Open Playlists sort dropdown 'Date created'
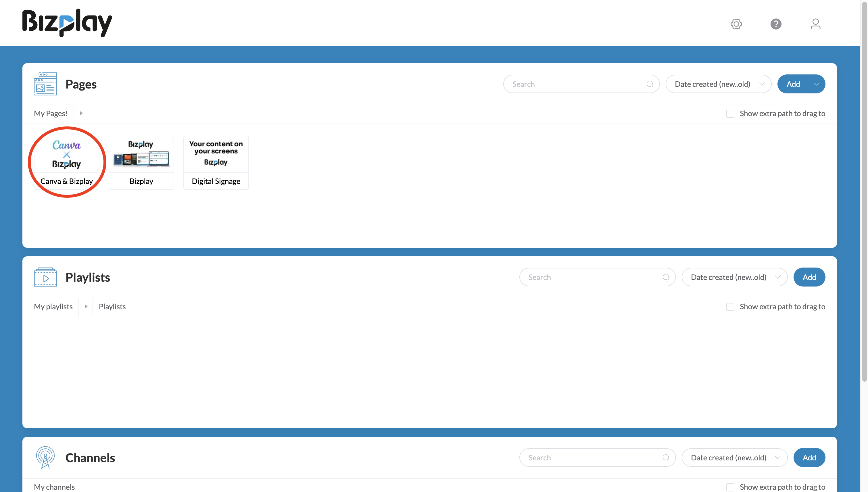This screenshot has width=868, height=492. point(734,277)
